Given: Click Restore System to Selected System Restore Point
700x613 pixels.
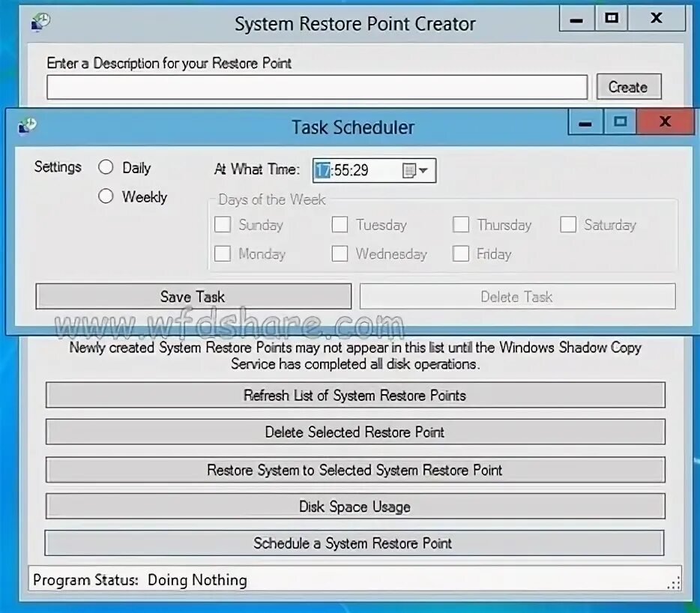Looking at the screenshot, I should [x=355, y=470].
